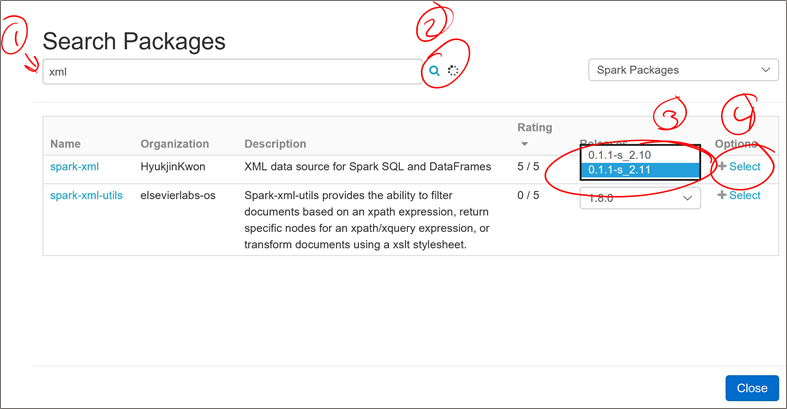Open the spark-xml-utils package link
787x409 pixels.
coord(86,195)
